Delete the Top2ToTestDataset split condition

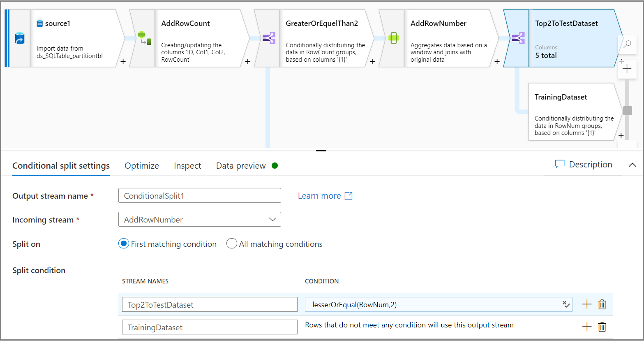(602, 304)
